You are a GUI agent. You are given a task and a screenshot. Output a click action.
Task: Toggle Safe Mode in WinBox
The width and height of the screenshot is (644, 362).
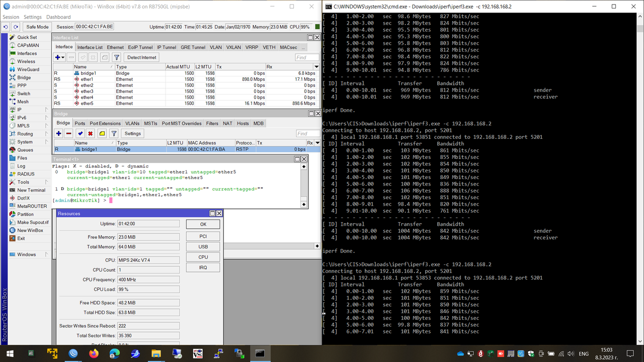coord(37,27)
